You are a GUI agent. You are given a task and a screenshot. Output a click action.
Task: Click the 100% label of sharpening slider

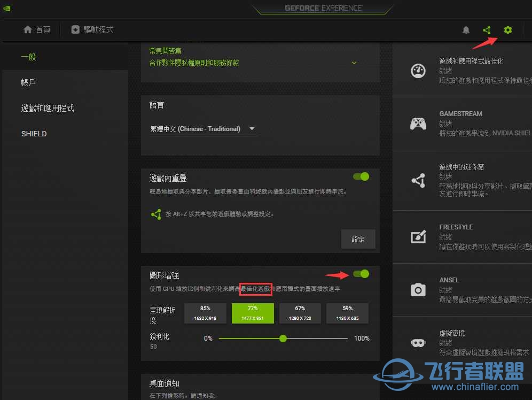(x=362, y=338)
